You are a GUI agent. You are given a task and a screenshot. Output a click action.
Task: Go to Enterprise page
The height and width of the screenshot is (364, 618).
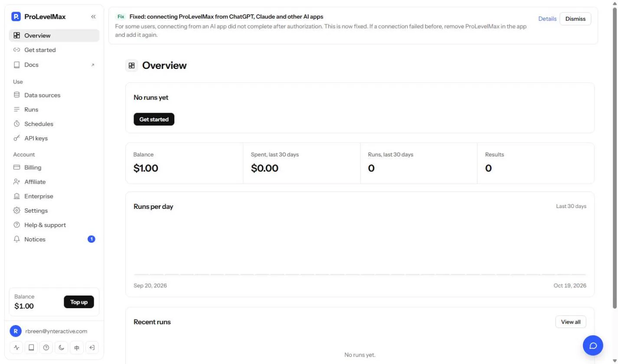click(x=54, y=196)
